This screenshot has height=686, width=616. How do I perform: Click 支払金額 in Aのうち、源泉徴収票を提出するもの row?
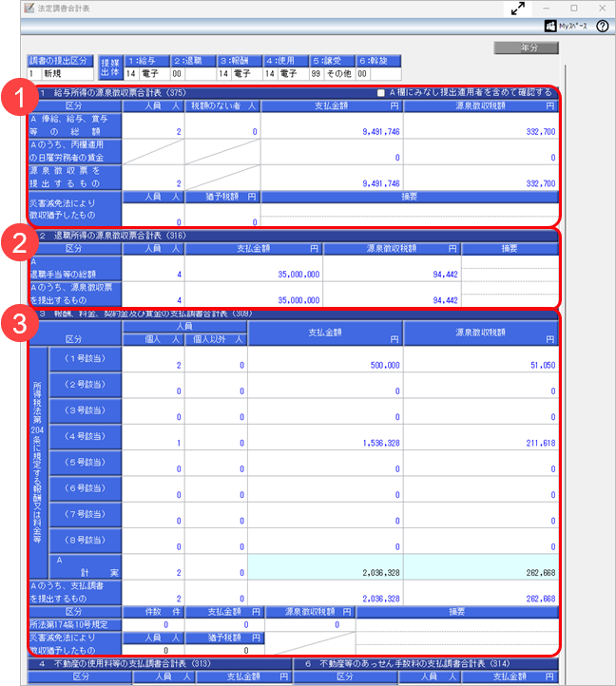pyautogui.click(x=254, y=294)
